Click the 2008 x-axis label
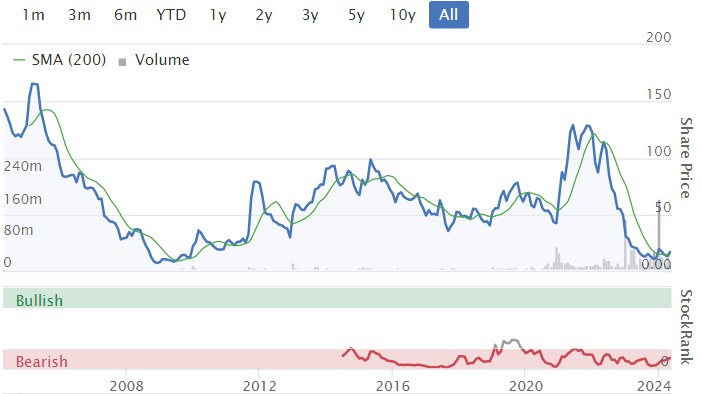 tap(127, 386)
